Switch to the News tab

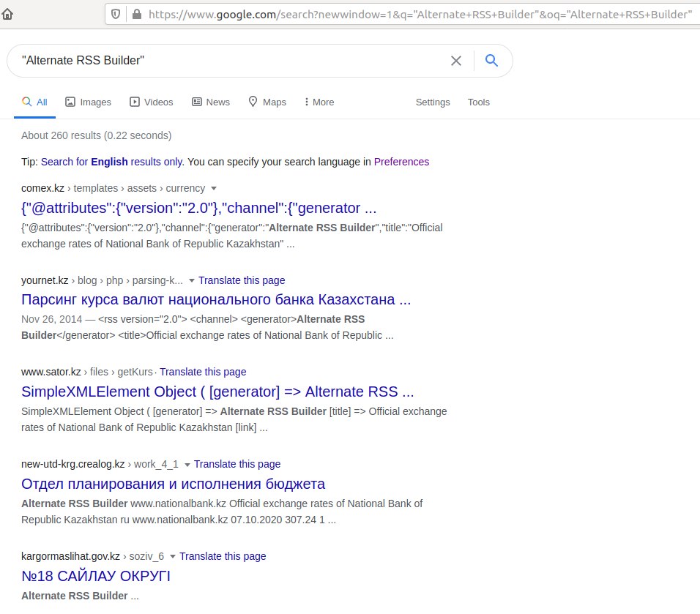click(x=211, y=102)
